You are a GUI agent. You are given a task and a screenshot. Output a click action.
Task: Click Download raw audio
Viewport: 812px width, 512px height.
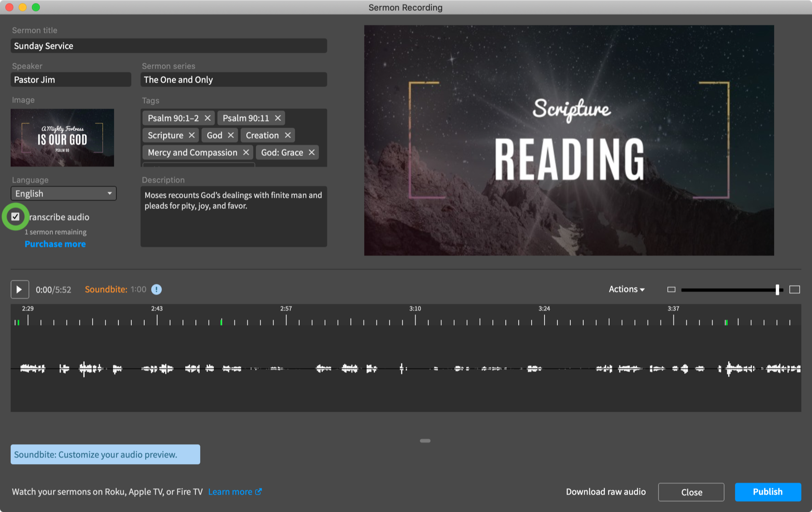606,492
